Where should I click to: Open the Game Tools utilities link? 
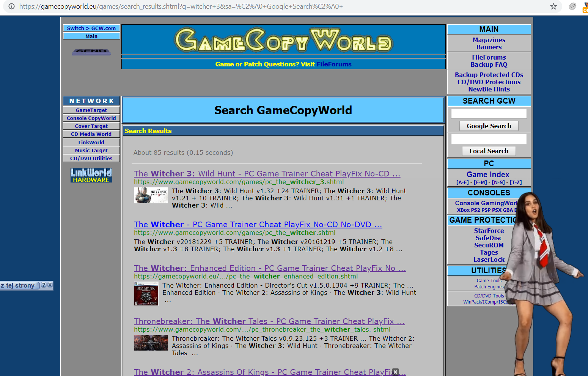(x=489, y=281)
